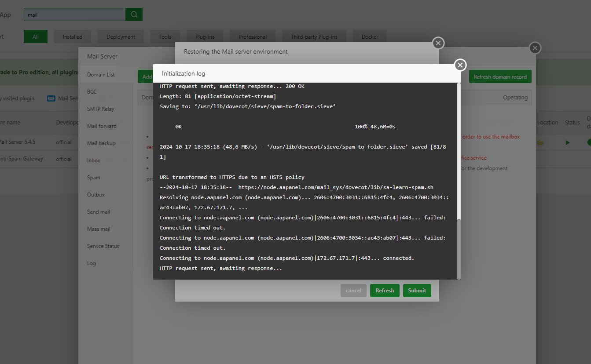Switch to the Plug-ins category
The width and height of the screenshot is (591, 364).
pyautogui.click(x=204, y=37)
